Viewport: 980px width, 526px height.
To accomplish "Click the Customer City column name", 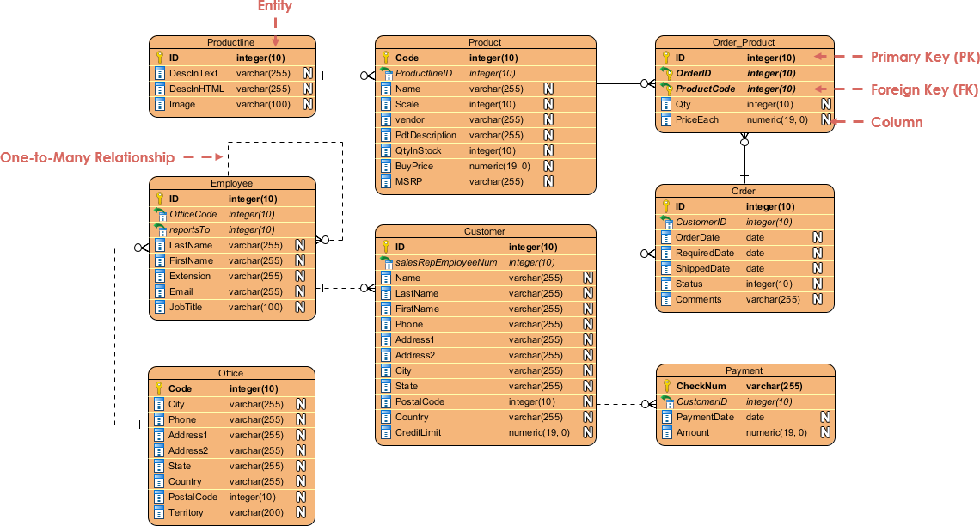I will (x=403, y=371).
